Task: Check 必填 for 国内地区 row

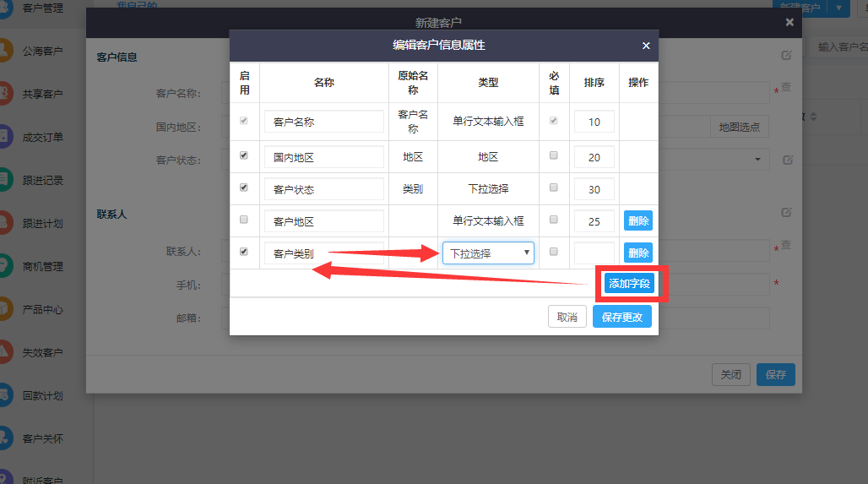Action: coord(554,155)
